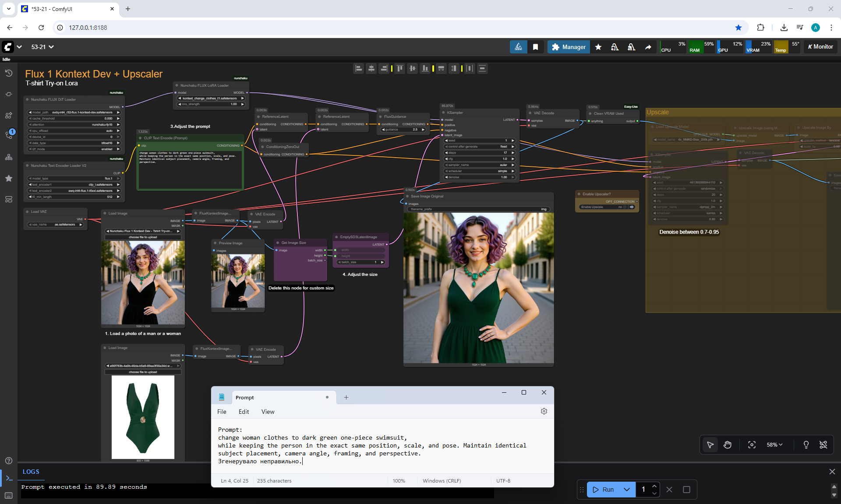Open the ComfyUI Manager
The image size is (841, 504).
[569, 47]
